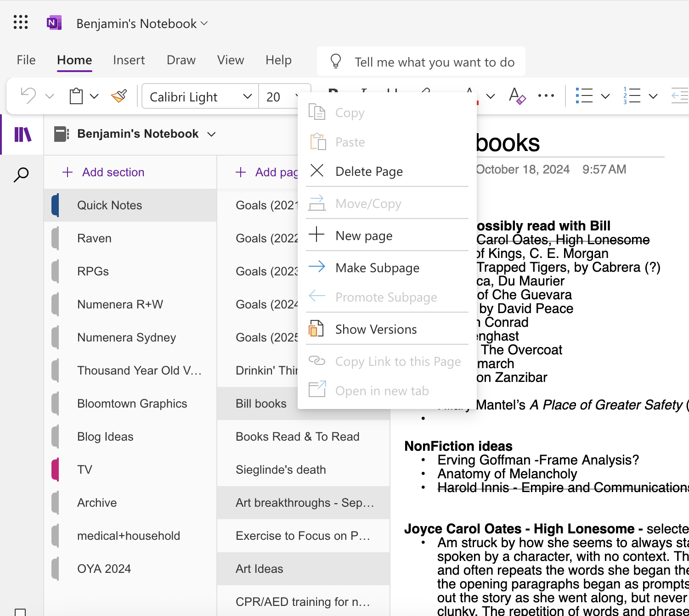Select Delete Page from the context menu
The width and height of the screenshot is (689, 616).
click(368, 171)
